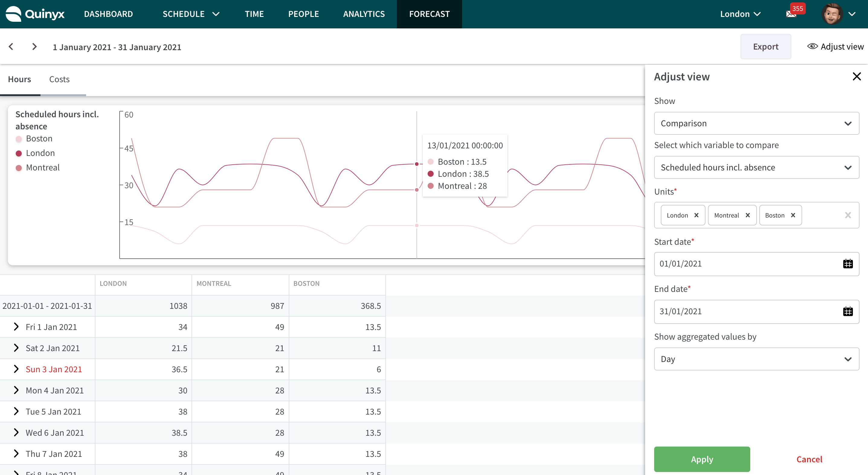Toggle Adjust view eye button
This screenshot has width=868, height=475.
click(835, 47)
